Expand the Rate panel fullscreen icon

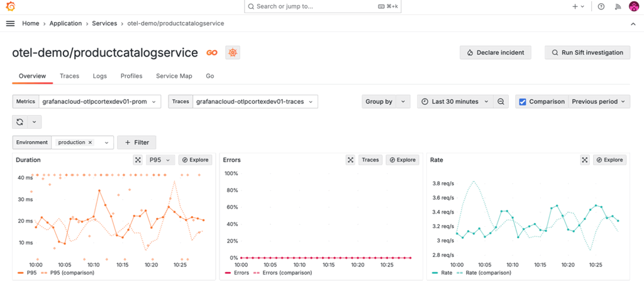pos(585,160)
